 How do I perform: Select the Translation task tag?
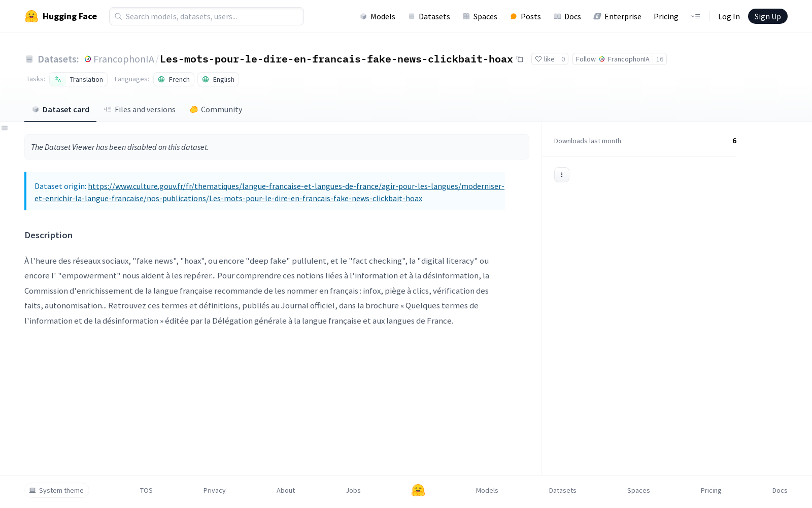click(x=79, y=79)
